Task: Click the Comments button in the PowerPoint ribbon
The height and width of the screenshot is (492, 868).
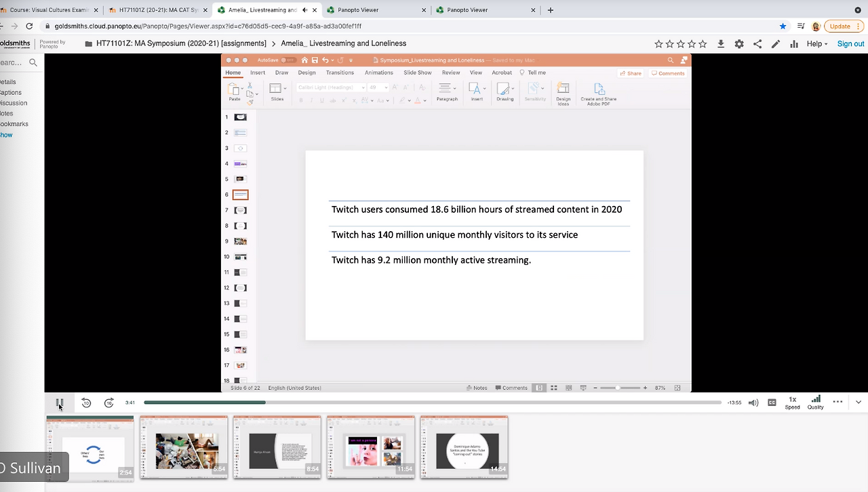Action: pos(668,73)
